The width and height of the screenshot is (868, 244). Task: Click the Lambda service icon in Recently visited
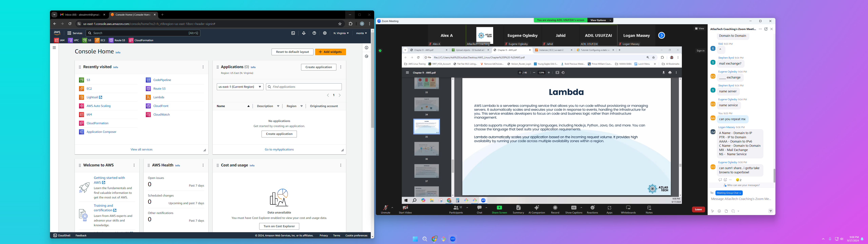pyautogui.click(x=148, y=97)
